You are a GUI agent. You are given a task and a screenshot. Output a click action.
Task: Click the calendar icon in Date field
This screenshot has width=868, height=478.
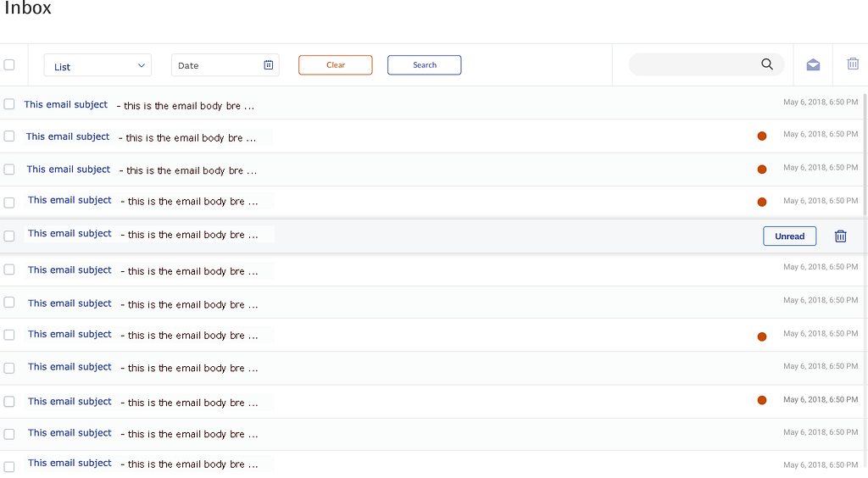pos(269,64)
